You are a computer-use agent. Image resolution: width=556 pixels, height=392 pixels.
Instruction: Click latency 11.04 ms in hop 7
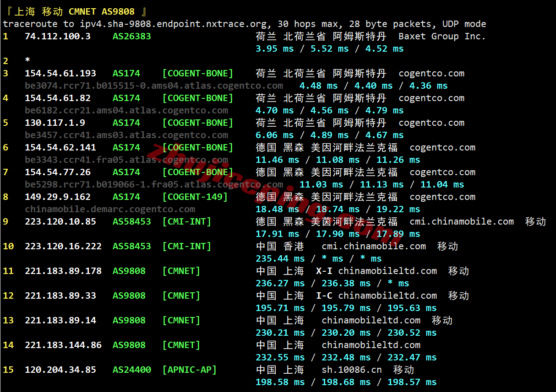click(x=442, y=184)
